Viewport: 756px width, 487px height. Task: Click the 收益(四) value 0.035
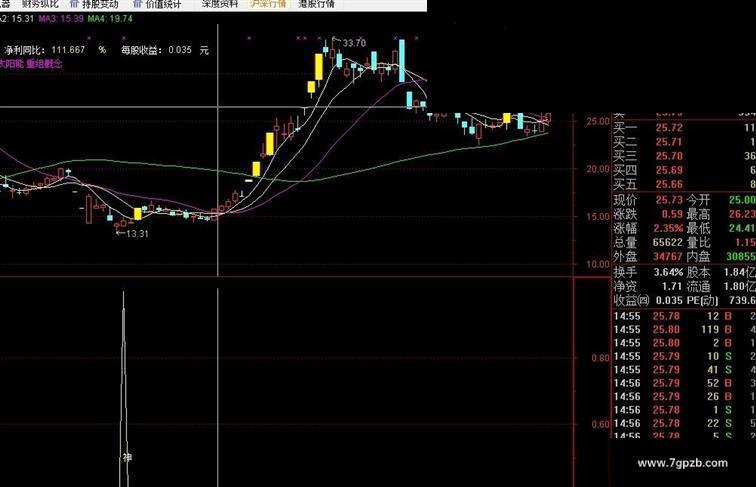669,300
